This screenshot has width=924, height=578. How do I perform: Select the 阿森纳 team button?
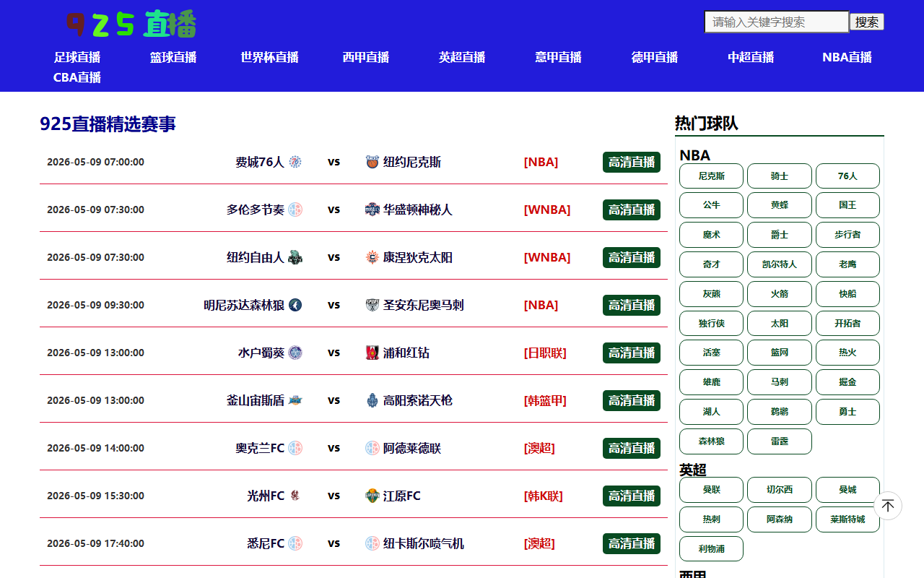pos(780,519)
